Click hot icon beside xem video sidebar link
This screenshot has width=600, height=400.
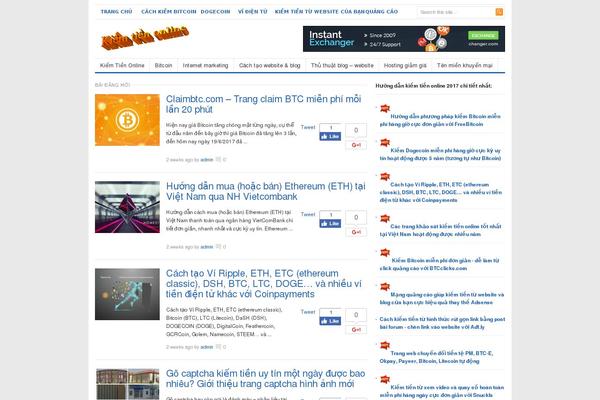385,379
